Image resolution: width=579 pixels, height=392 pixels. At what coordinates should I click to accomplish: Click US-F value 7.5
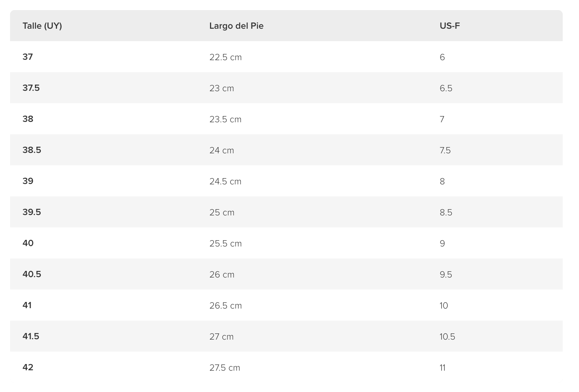click(445, 151)
